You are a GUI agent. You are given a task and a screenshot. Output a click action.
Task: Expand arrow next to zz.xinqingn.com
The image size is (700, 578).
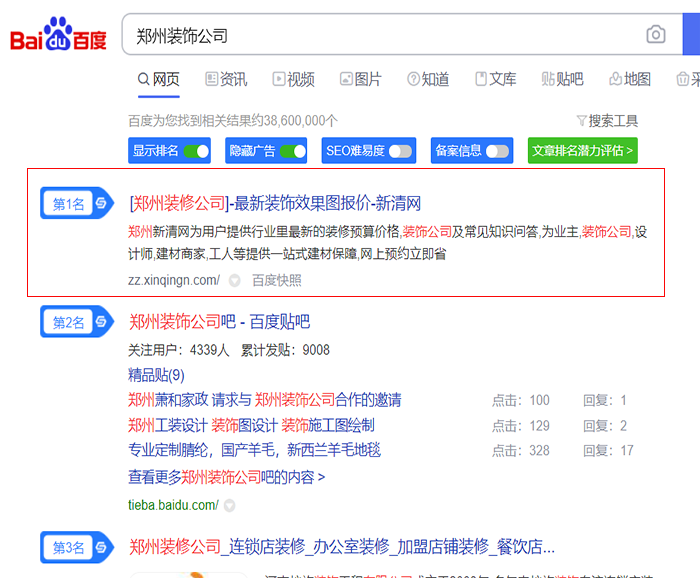coord(234,281)
